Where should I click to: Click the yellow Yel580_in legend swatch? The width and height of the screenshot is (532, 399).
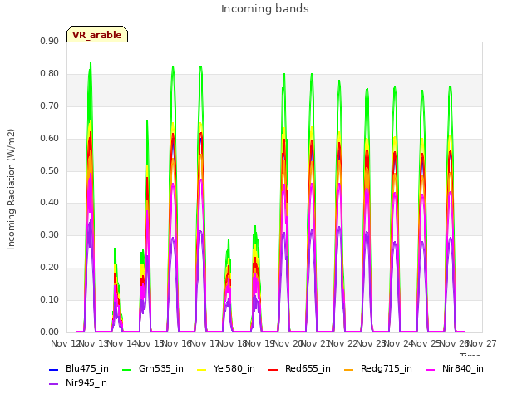click(201, 369)
